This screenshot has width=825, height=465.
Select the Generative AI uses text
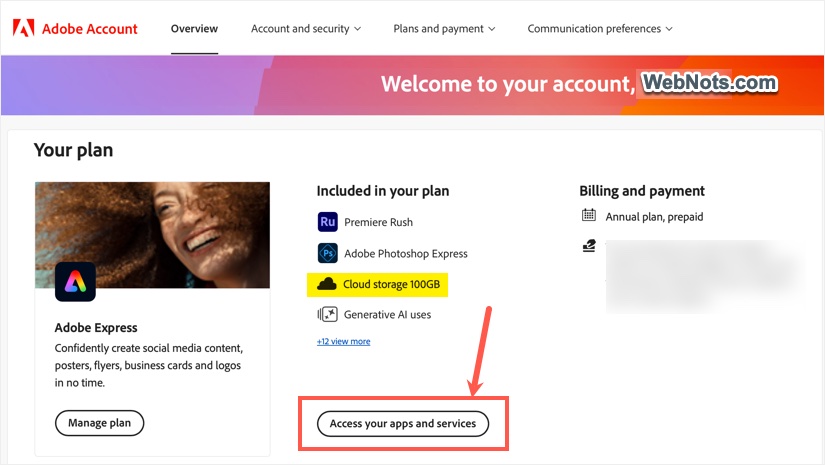click(387, 315)
